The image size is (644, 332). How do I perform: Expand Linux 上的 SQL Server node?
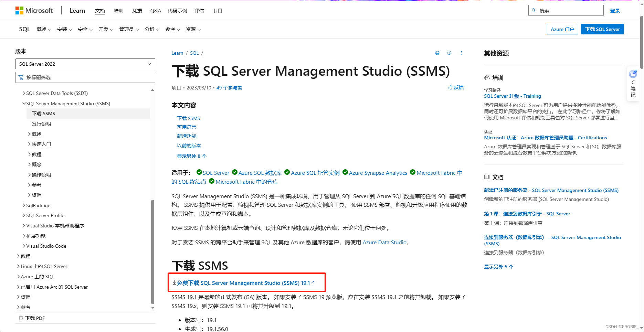[18, 266]
